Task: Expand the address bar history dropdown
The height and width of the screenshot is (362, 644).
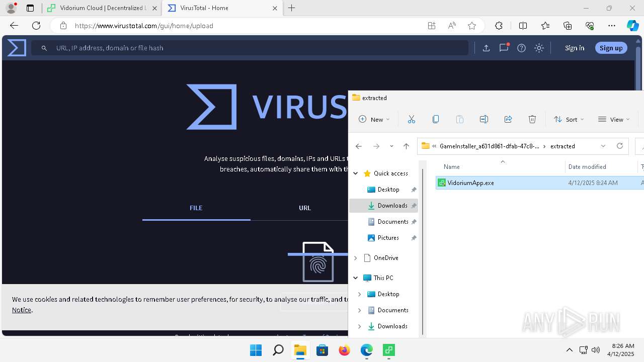Action: click(x=603, y=146)
